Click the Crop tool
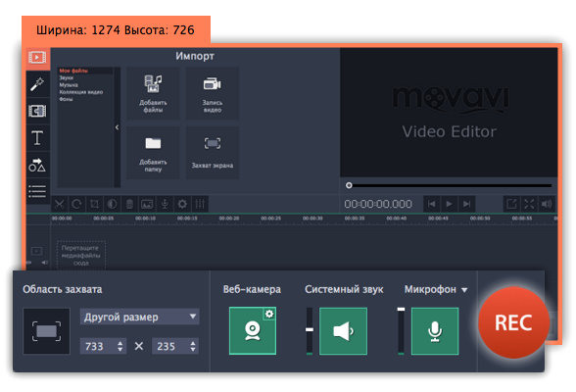The height and width of the screenshot is (392, 576). (94, 204)
